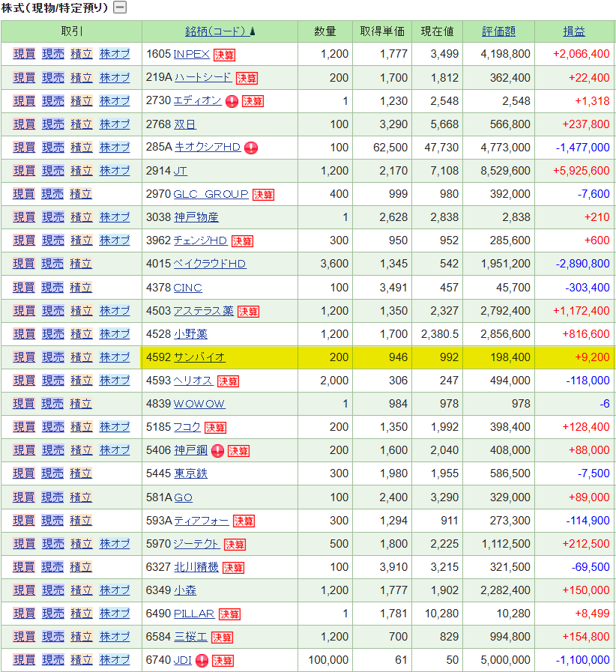Click 現買 for the サンバイオ row
This screenshot has width=616, height=672.
25,357
